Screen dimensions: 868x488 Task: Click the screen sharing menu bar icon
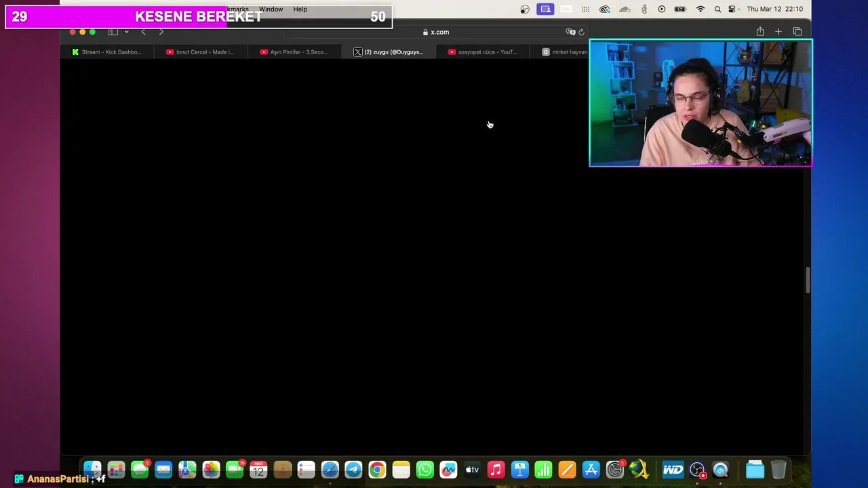[x=545, y=9]
